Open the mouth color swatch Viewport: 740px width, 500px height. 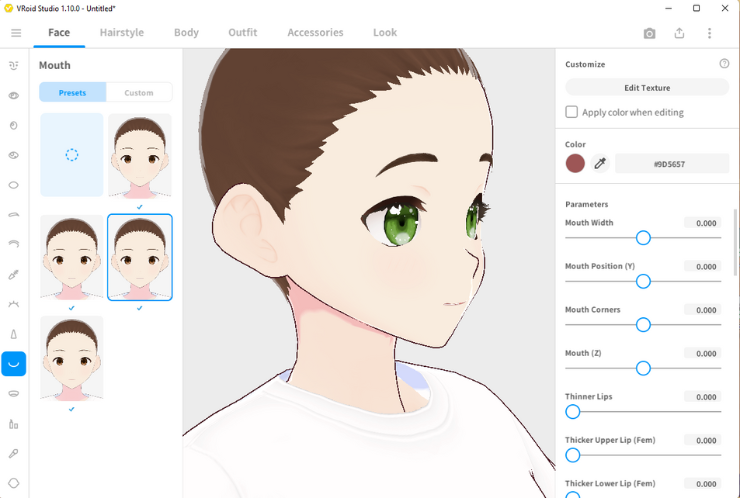click(575, 164)
